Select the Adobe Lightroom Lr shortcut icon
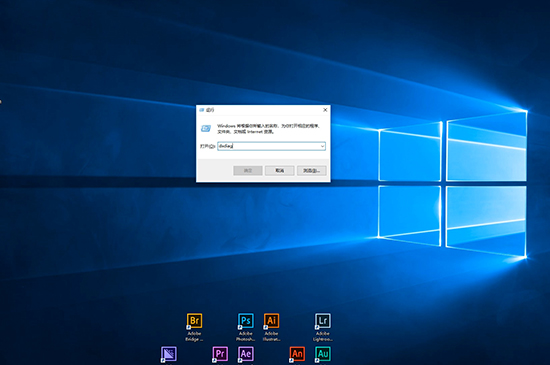The width and height of the screenshot is (550, 365). (x=323, y=321)
